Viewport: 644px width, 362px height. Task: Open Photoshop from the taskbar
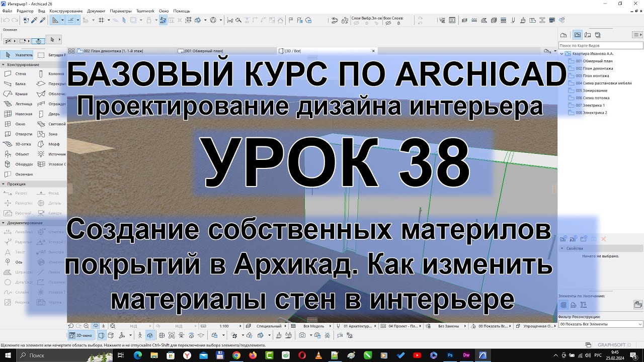pos(450,355)
